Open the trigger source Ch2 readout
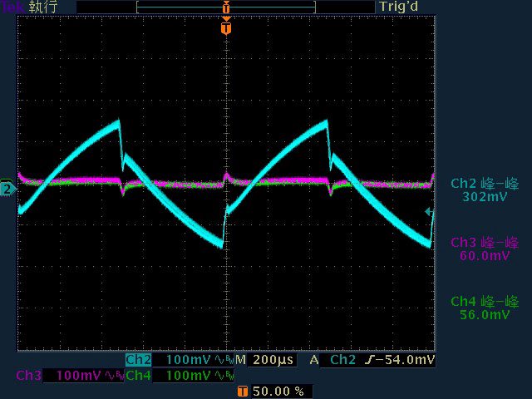The width and height of the screenshot is (532, 399). [x=342, y=360]
